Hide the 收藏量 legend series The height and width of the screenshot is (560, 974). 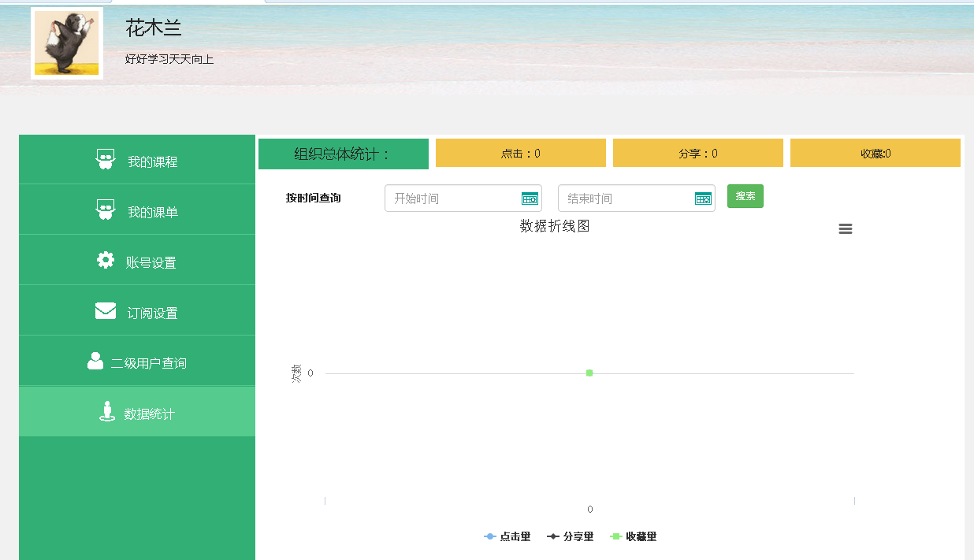(x=634, y=536)
